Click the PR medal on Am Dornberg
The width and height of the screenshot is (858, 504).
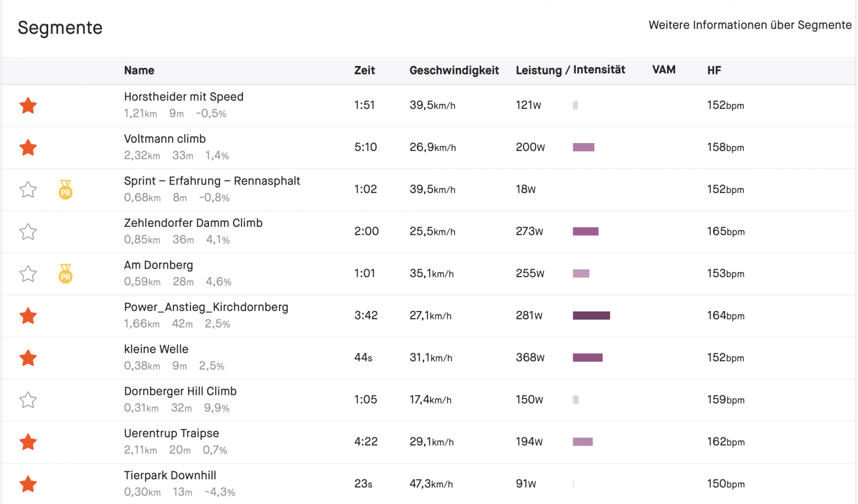click(65, 274)
